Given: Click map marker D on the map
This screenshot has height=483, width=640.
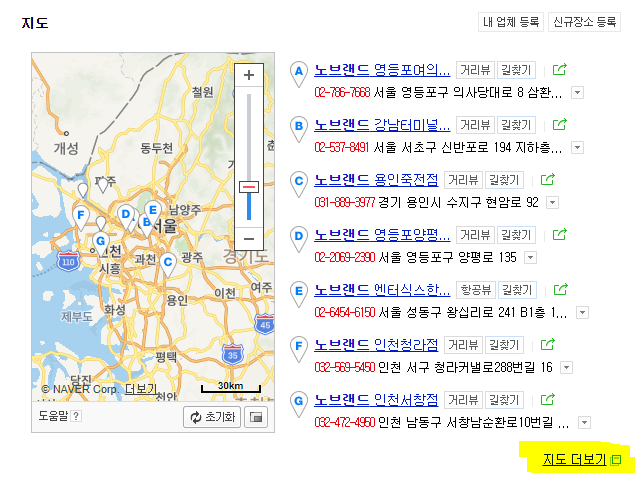Looking at the screenshot, I should pyautogui.click(x=125, y=216).
